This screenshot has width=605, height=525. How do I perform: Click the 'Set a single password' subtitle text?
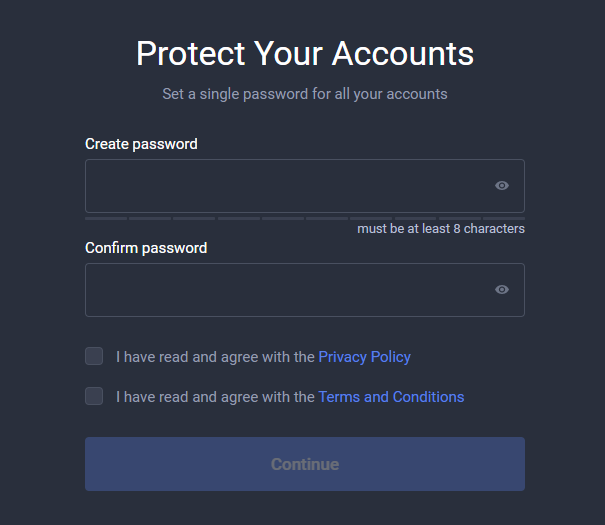pos(305,94)
